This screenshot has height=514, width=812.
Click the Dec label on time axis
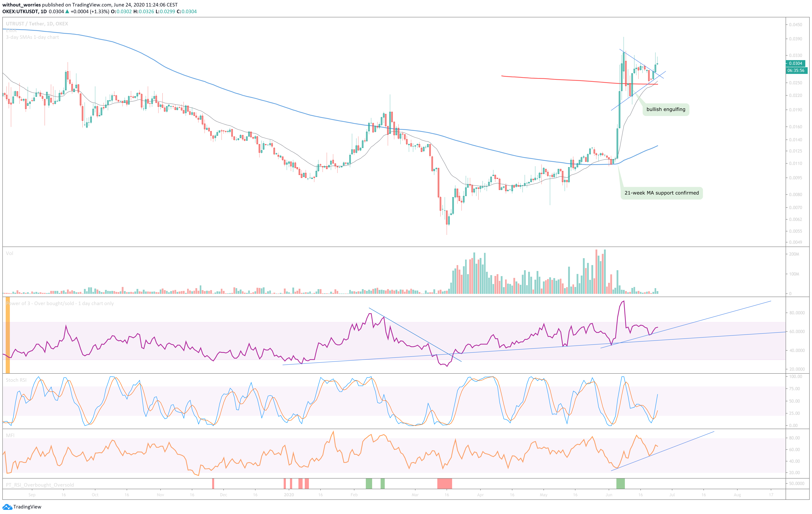pos(223,495)
